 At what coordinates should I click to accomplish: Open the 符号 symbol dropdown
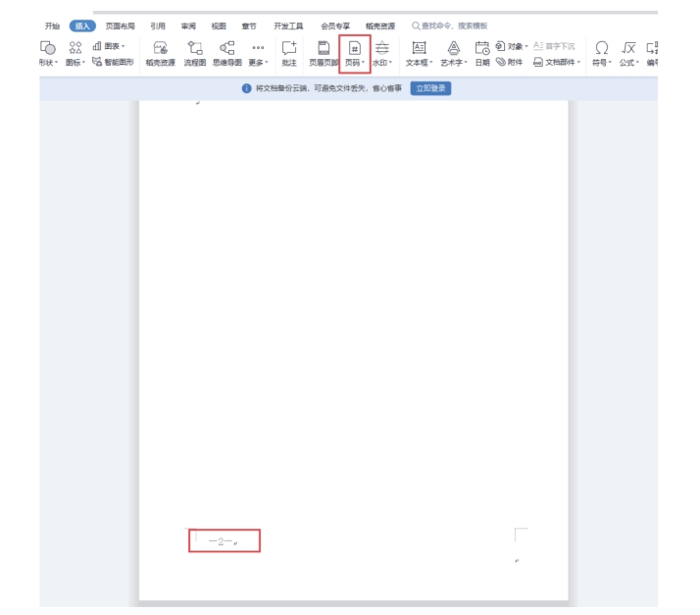coord(601,62)
